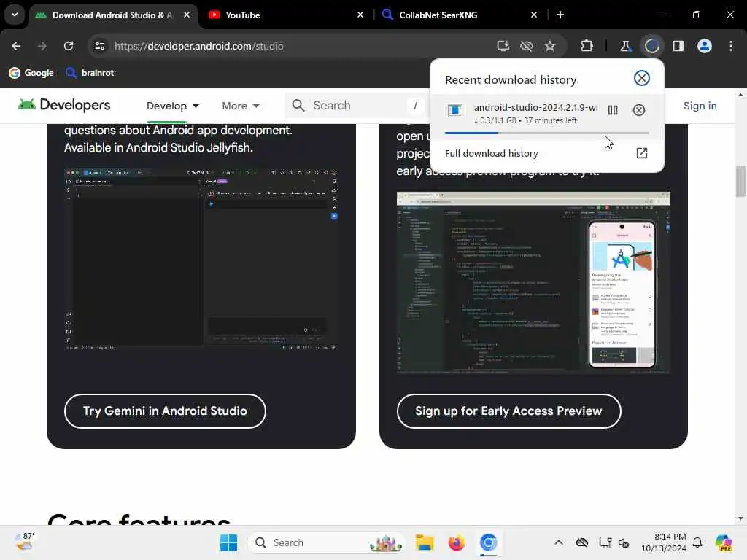Open File Explorer from the taskbar

(424, 542)
